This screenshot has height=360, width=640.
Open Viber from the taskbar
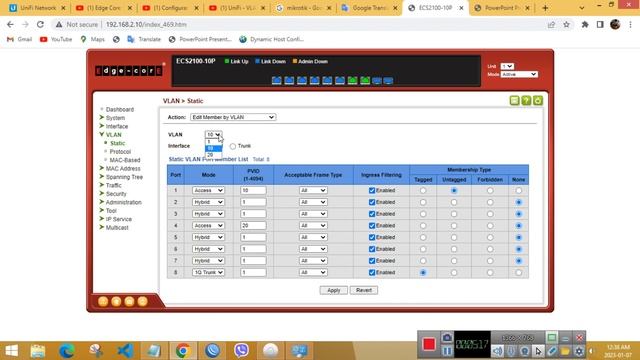[241, 351]
